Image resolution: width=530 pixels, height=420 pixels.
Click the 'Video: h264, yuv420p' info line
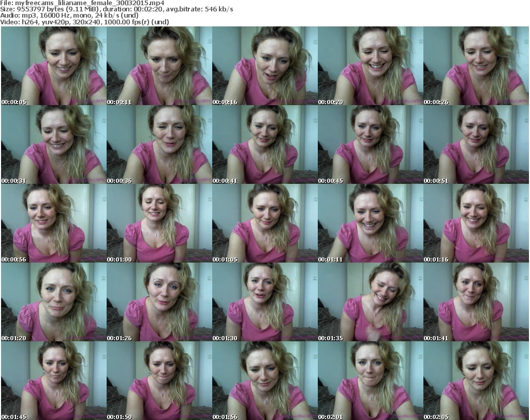click(84, 22)
